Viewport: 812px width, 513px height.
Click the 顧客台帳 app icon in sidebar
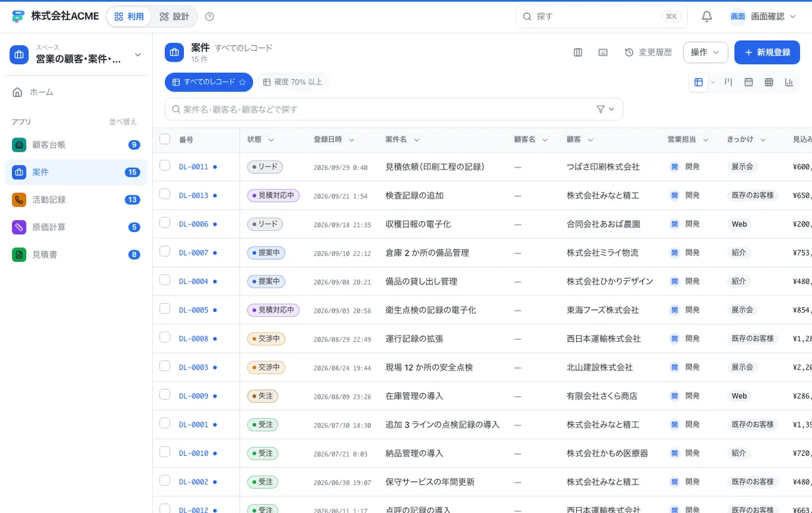(x=19, y=145)
